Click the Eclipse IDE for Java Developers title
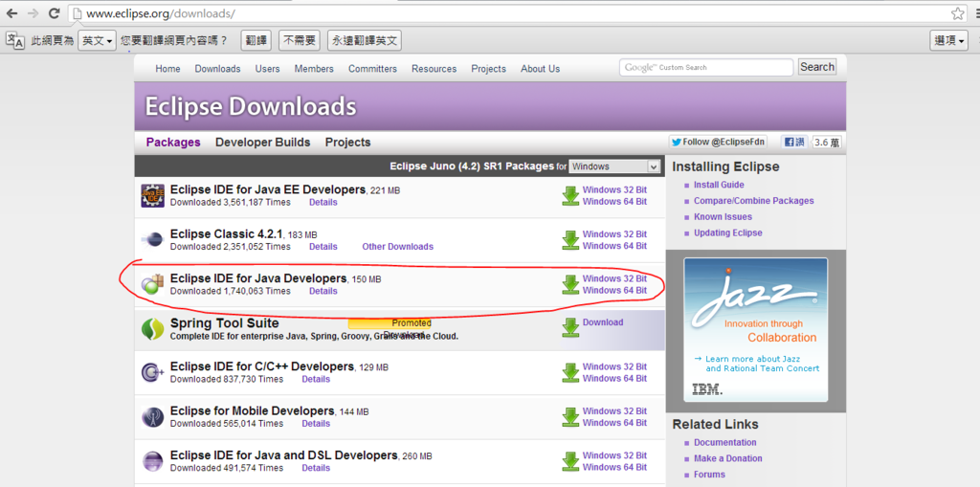The image size is (980, 487). [x=258, y=277]
